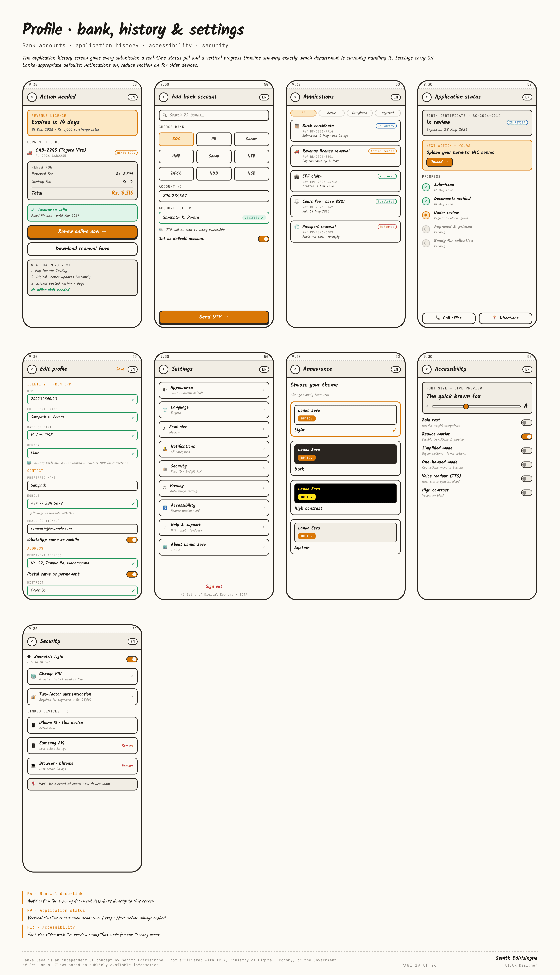The height and width of the screenshot is (975, 560).
Task: Expand About Lanka Seva row chevron
Action: (264, 547)
